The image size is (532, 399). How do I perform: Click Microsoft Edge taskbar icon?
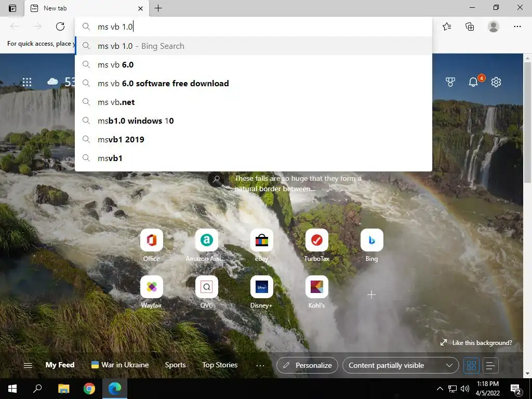click(x=115, y=389)
